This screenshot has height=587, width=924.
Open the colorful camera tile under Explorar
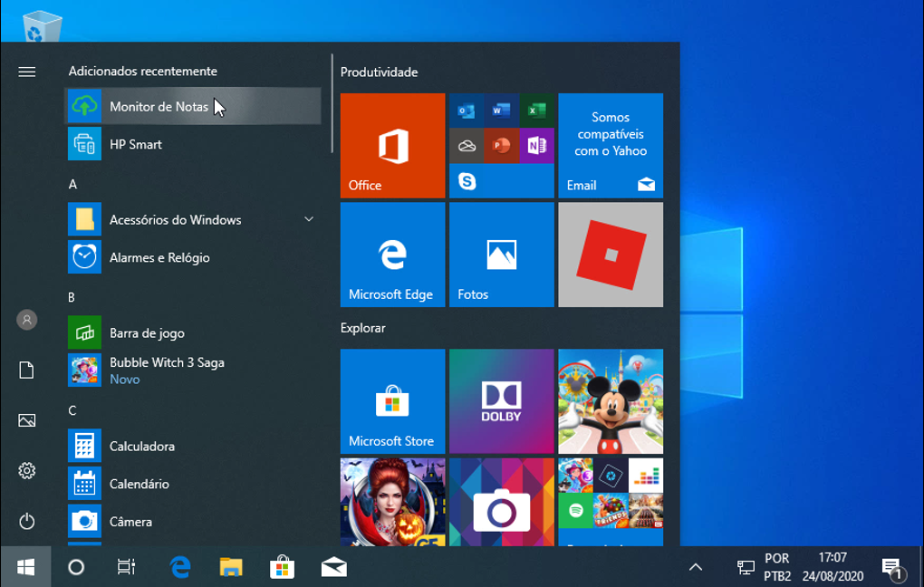point(502,502)
